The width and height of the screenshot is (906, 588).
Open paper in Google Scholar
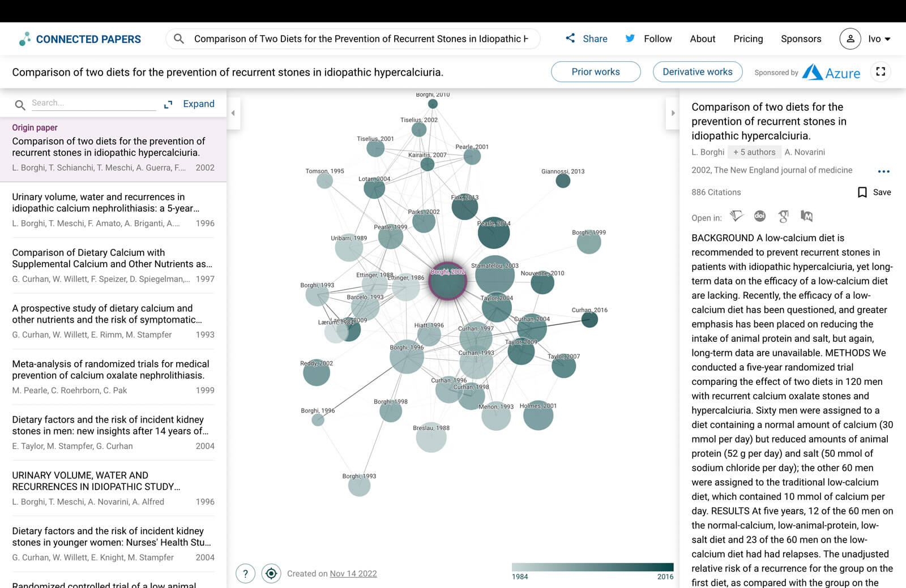click(784, 216)
